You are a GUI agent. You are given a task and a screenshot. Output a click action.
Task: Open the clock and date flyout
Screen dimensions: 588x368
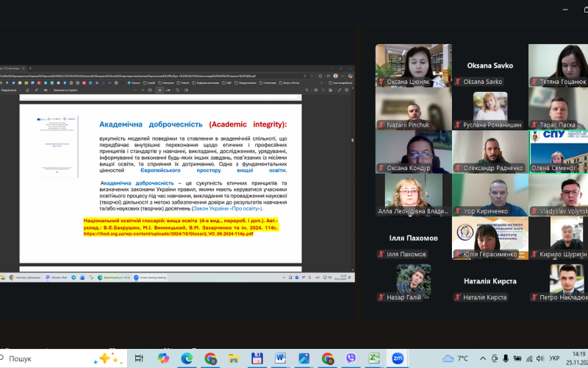[575, 358]
